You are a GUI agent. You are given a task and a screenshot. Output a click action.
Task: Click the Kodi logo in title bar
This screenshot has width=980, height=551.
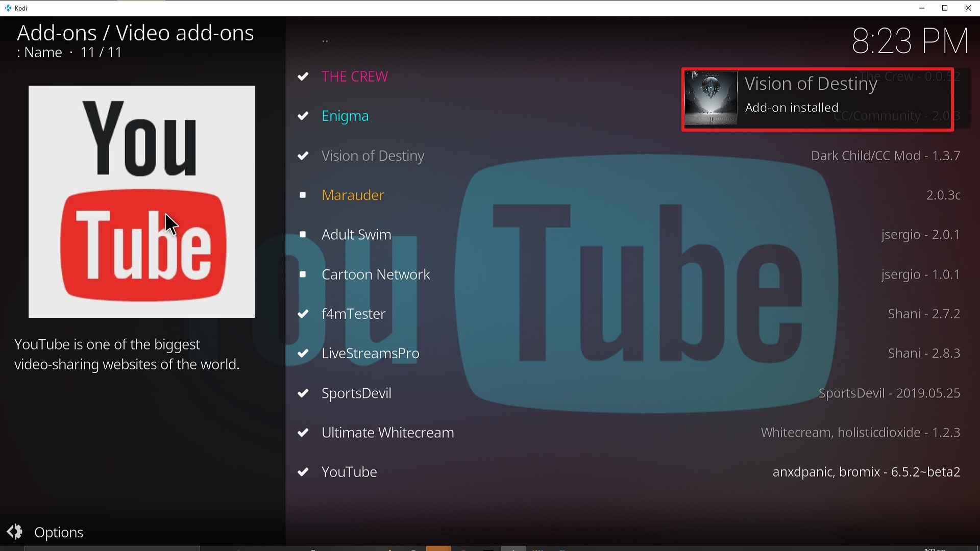8,8
